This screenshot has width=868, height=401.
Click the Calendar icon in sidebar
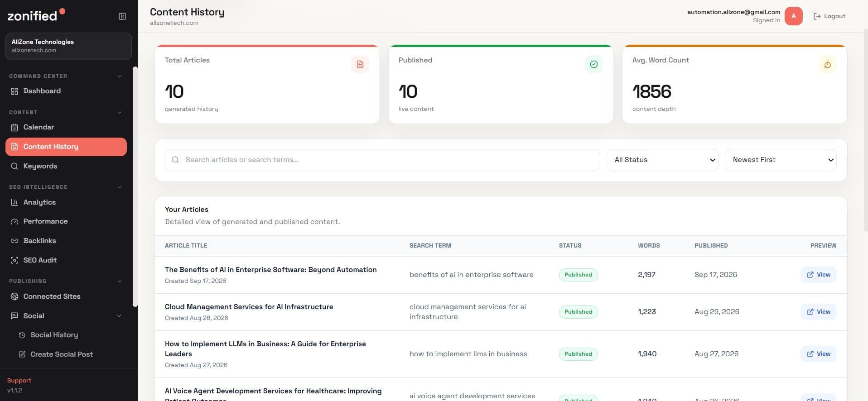coord(14,128)
